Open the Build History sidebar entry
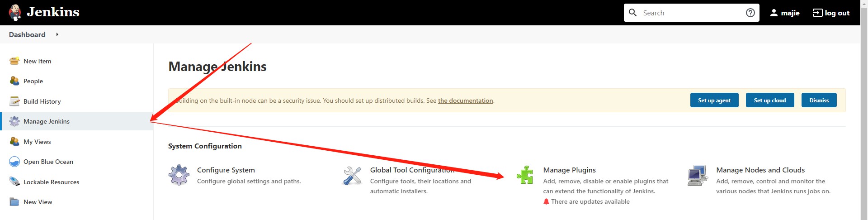 (x=42, y=101)
